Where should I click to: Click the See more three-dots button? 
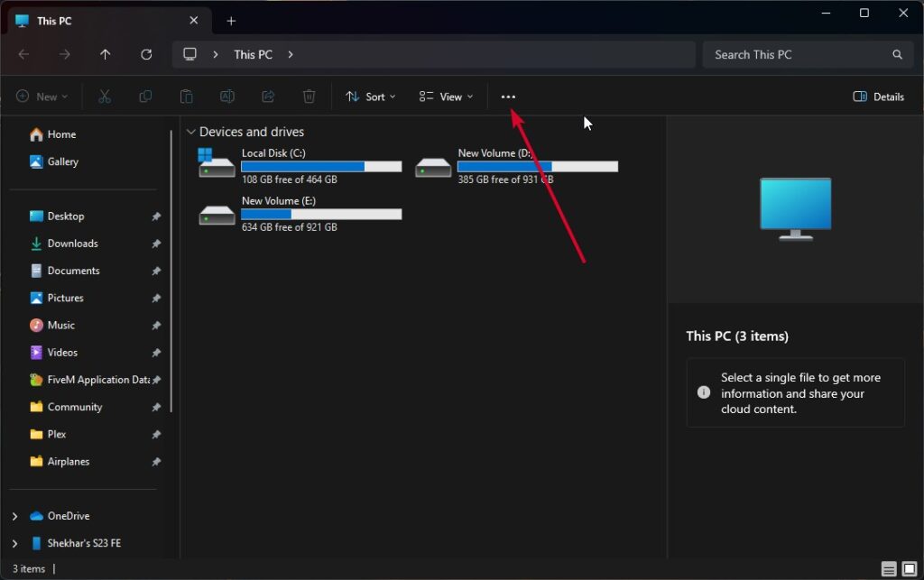[508, 97]
